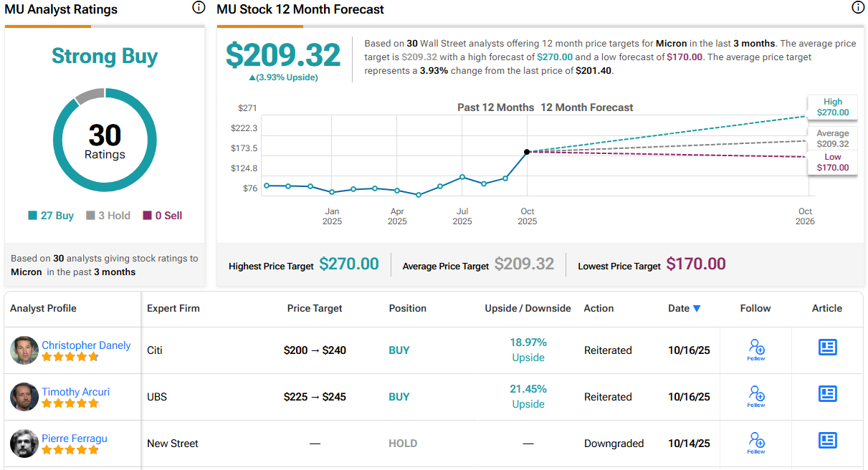This screenshot has height=470, width=868.
Task: Click the Oct 2025 chart data point
Action: click(x=527, y=152)
